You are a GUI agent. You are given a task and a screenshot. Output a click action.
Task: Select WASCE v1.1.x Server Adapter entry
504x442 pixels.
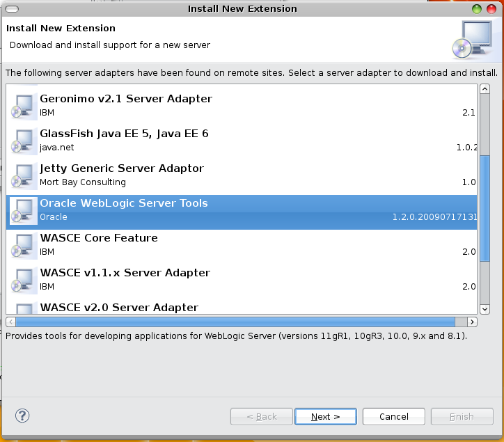click(242, 282)
